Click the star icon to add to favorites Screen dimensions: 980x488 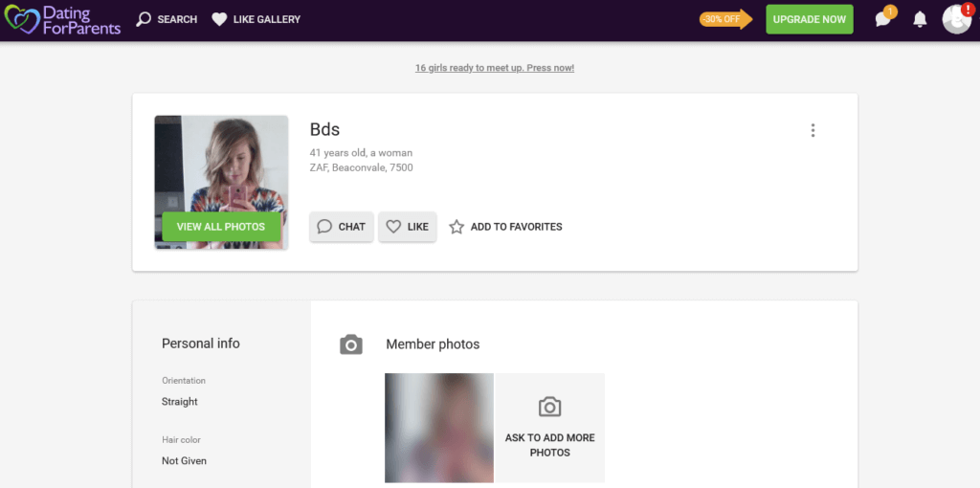(457, 227)
